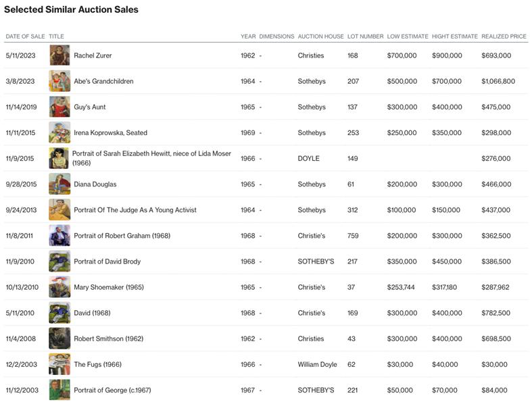Open the David (1968) title link
The image size is (532, 402).
tap(92, 313)
